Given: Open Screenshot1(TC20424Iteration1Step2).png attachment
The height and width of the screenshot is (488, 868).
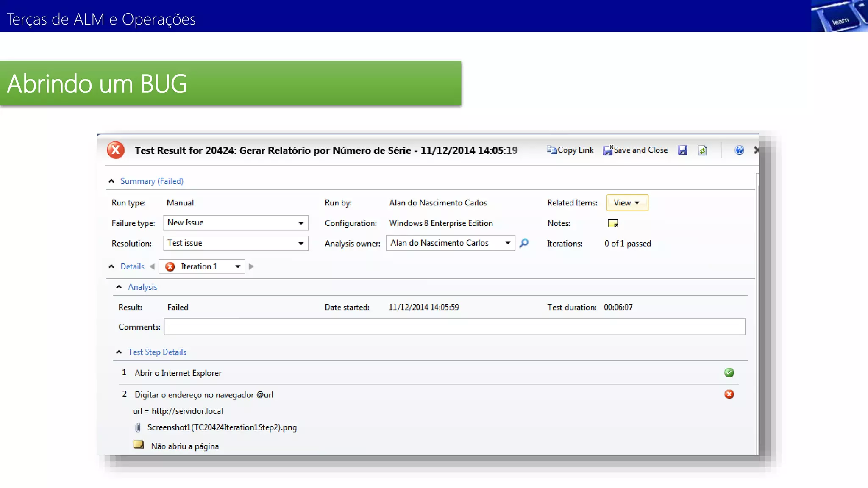Looking at the screenshot, I should point(222,427).
